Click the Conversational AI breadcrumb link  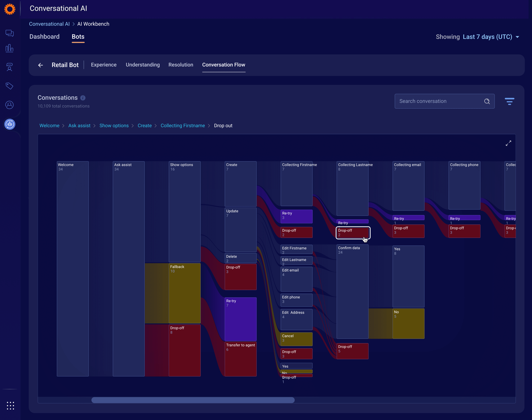pos(49,24)
